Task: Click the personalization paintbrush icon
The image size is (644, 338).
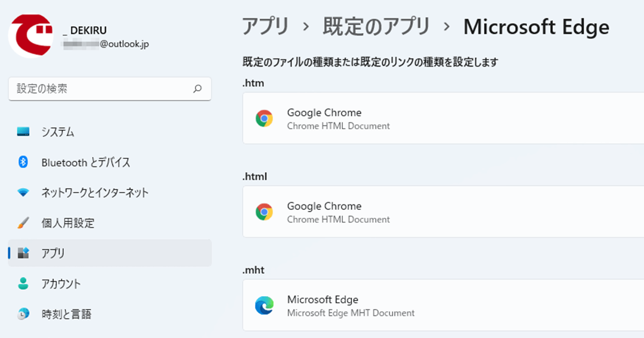Action: [x=23, y=223]
